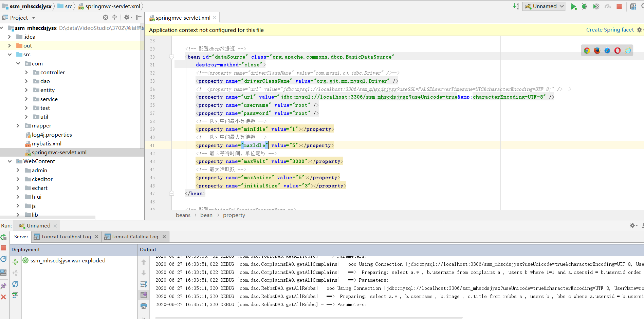Click 'bean' in the editor breadcrumb
Viewport: 644px width, 319px height.
pyautogui.click(x=206, y=215)
